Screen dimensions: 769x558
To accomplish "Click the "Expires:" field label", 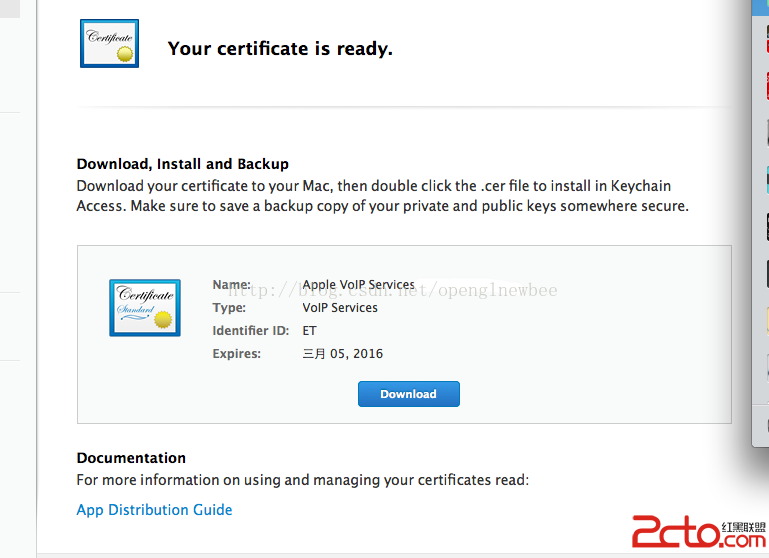I will click(x=237, y=354).
